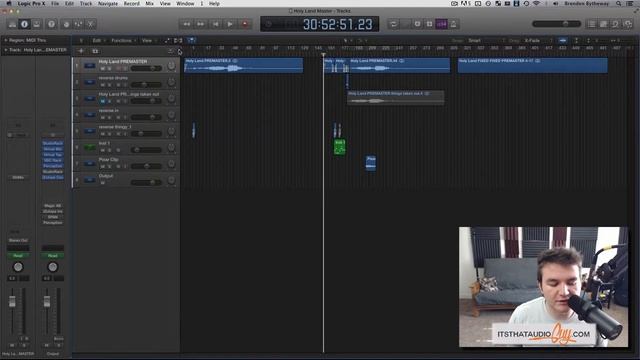Viewport: 640px width, 360px height.
Task: Open Record menu in menu bar
Action: point(131,3)
